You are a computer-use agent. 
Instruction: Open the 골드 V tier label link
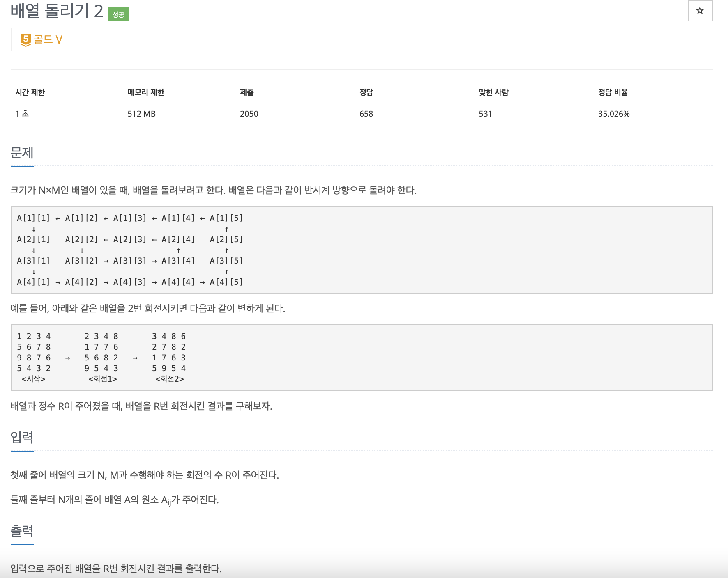coord(48,40)
